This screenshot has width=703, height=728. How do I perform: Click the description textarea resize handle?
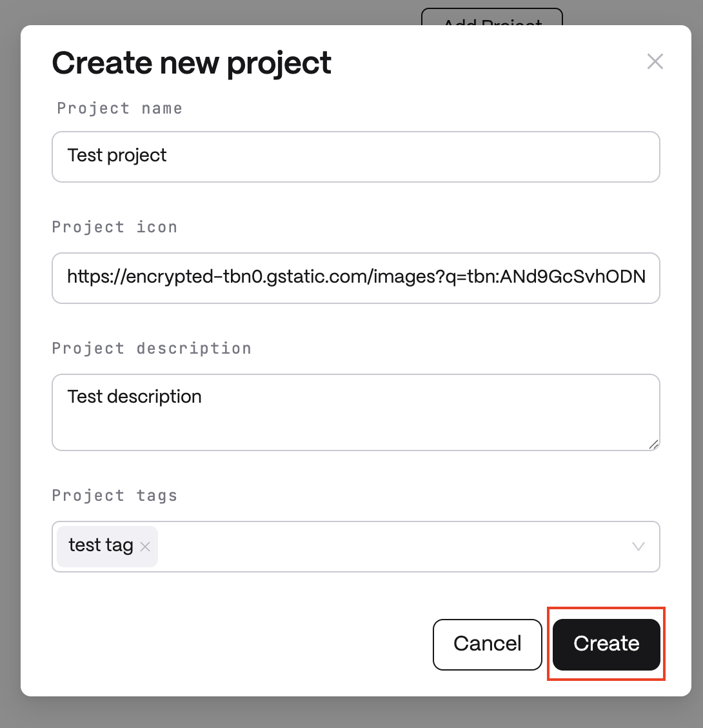point(653,444)
